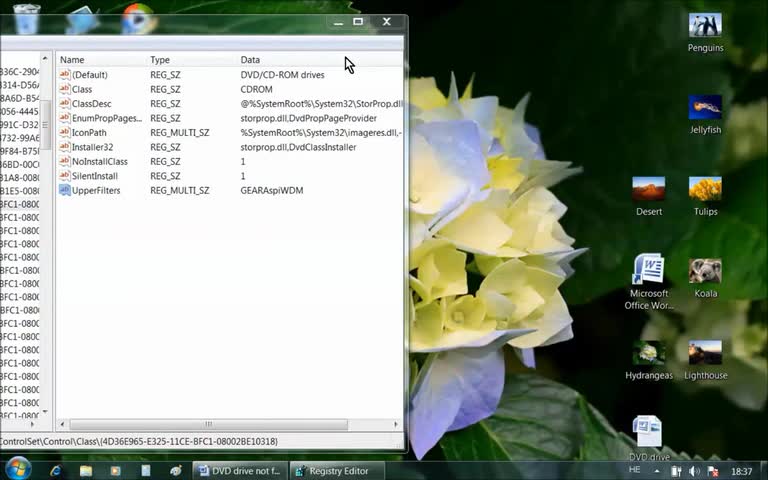Viewport: 768px width, 480px height.
Task: Click the DVD/CD-ROM drives data cell
Action: pos(282,75)
